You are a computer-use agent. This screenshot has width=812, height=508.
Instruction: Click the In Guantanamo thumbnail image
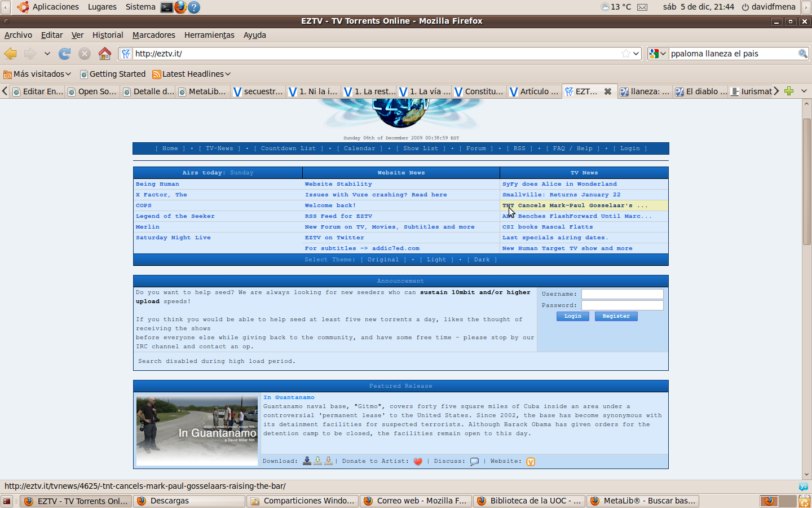click(197, 431)
